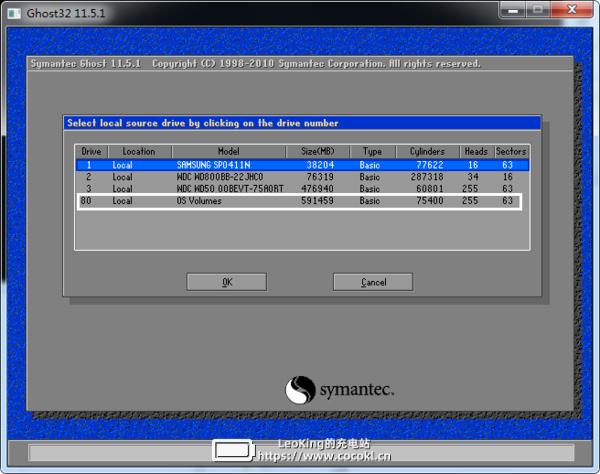Click the Location column header
This screenshot has width=600, height=474.
(139, 151)
